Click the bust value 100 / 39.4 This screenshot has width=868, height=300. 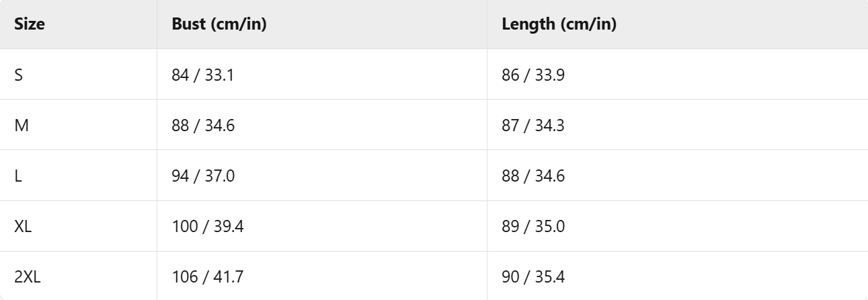(208, 227)
